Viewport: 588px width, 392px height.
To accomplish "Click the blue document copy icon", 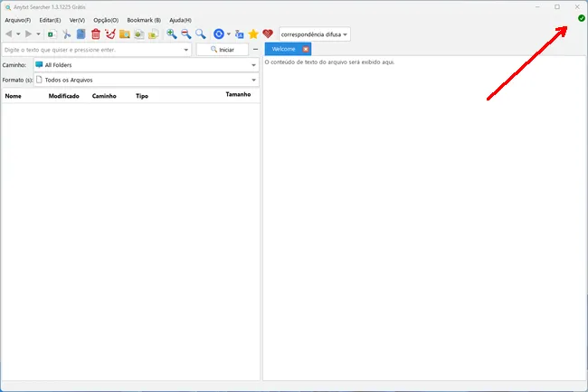I will point(81,34).
